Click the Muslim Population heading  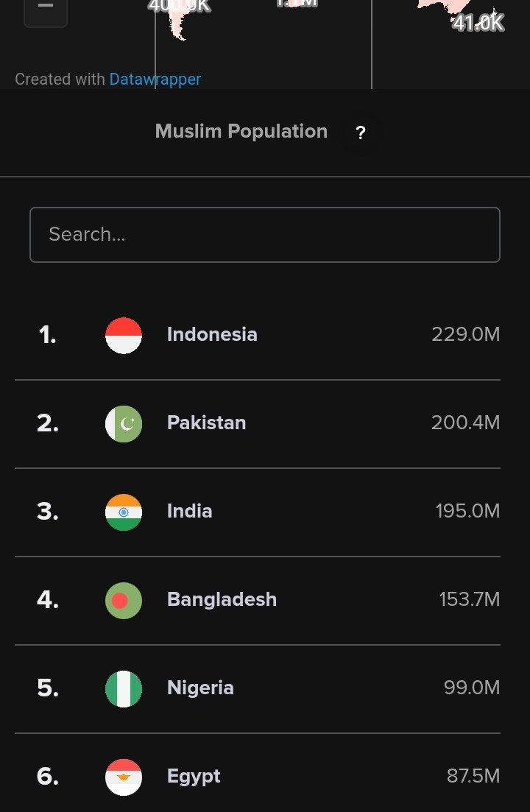pyautogui.click(x=241, y=132)
